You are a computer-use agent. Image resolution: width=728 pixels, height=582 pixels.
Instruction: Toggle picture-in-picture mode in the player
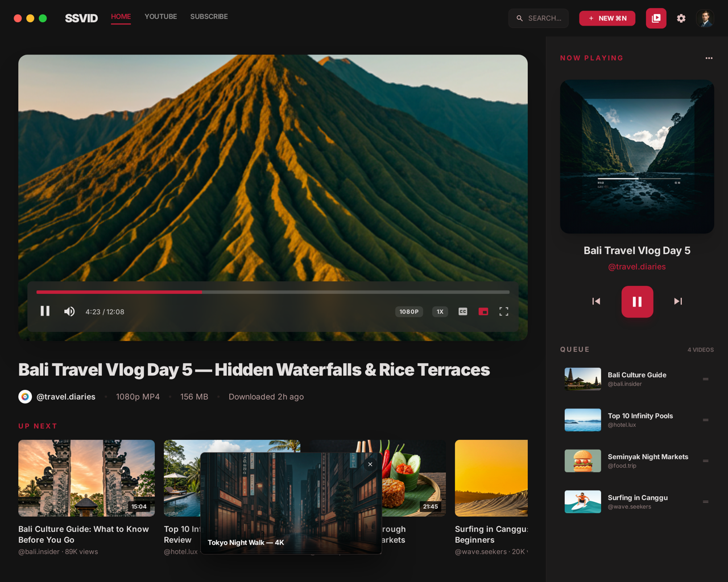483,311
